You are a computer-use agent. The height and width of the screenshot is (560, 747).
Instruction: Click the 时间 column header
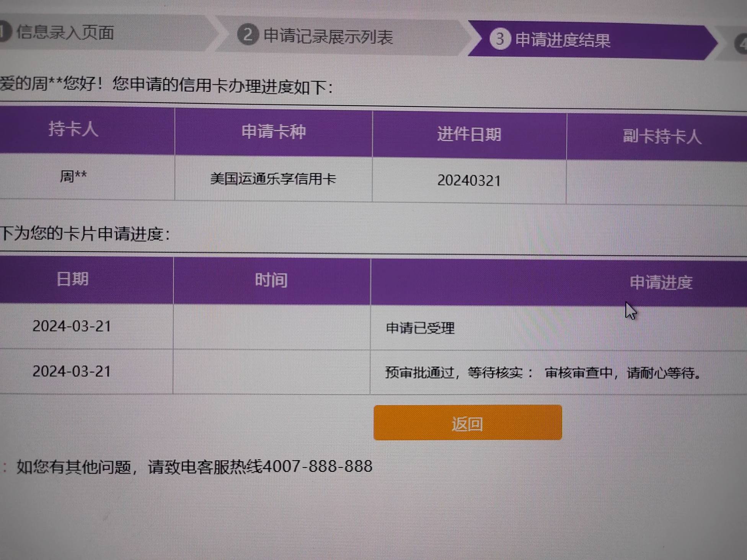271,280
